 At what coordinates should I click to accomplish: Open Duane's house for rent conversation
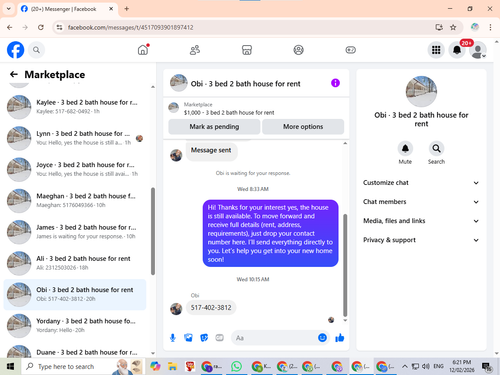click(x=75, y=351)
